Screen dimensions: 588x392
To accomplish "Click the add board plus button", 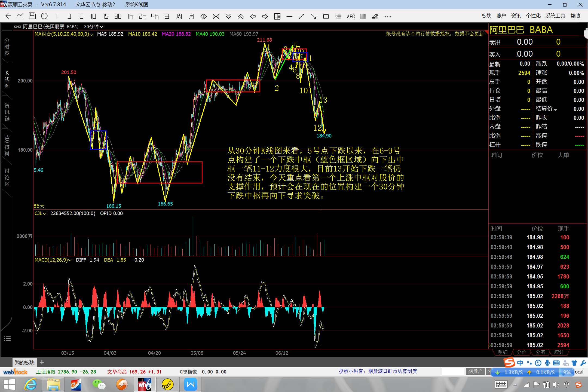I will 42,362.
